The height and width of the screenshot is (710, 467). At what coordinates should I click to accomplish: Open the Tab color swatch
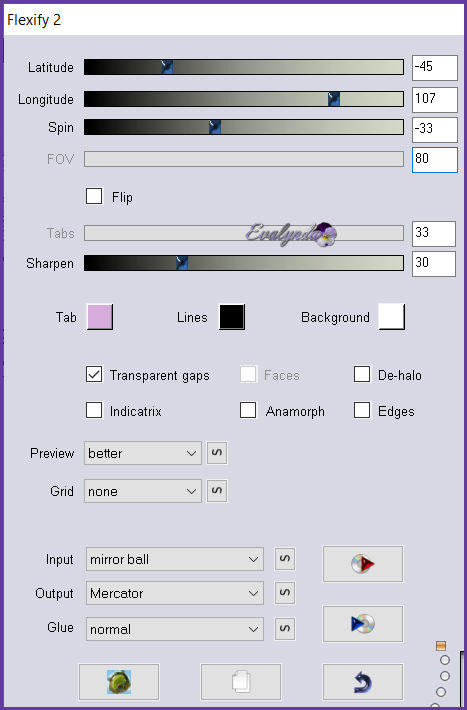click(100, 317)
